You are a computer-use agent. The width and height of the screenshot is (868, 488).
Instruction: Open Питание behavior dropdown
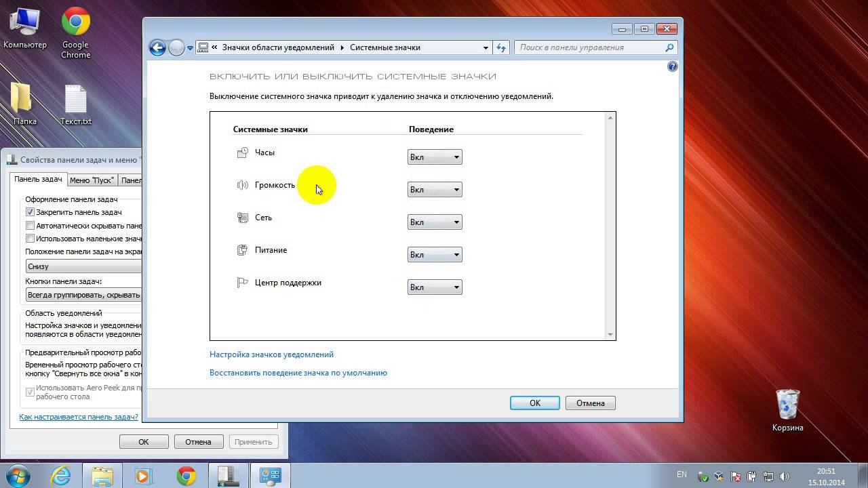[435, 255]
